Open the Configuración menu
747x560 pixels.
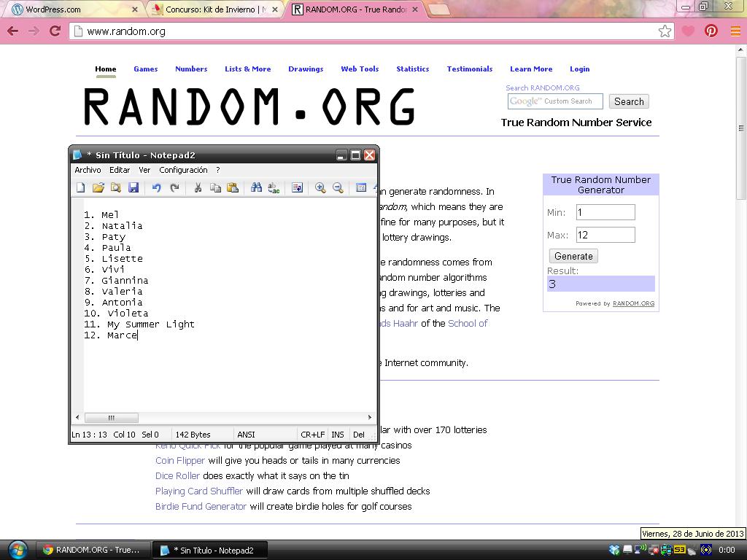click(x=183, y=170)
